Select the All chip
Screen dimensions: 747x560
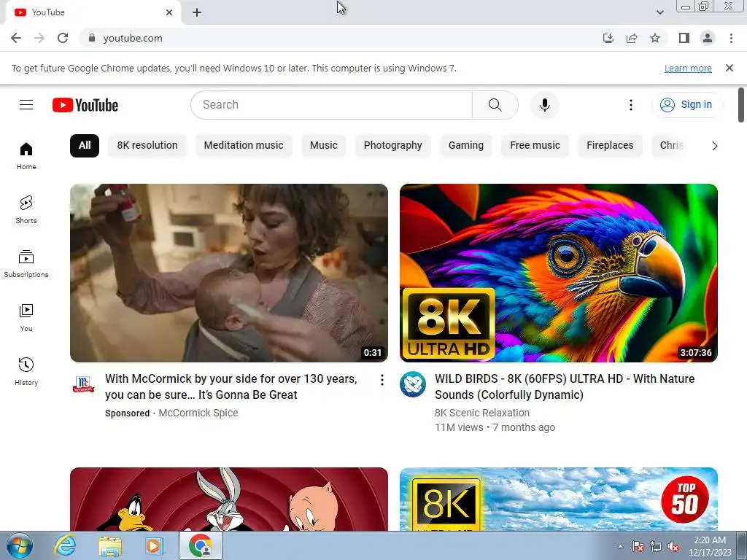[85, 145]
